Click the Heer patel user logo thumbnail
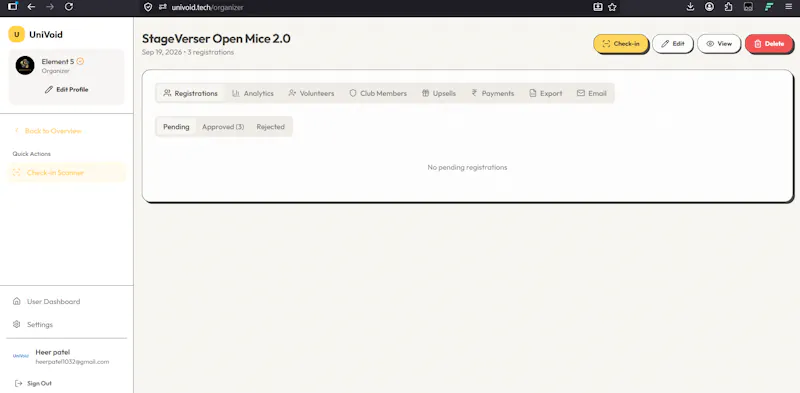The image size is (800, 393). pos(21,356)
